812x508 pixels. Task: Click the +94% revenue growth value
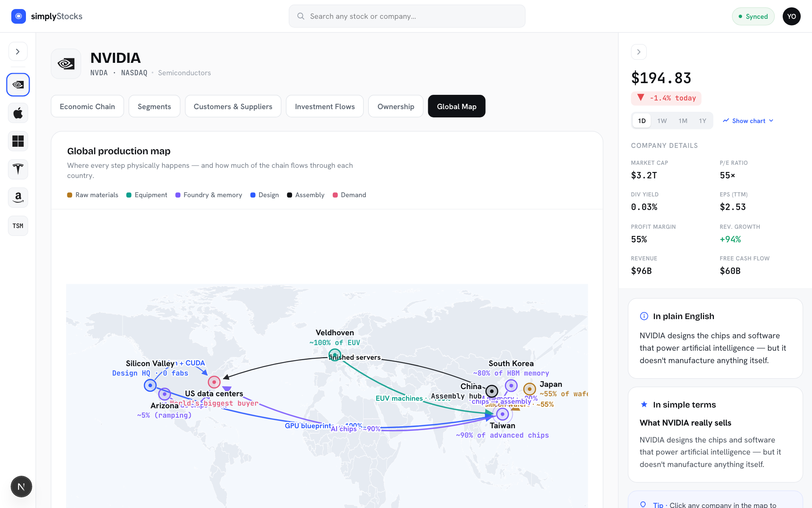click(730, 239)
